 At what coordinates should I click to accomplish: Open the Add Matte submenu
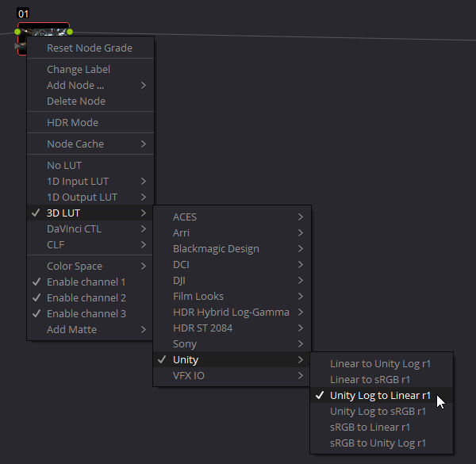90,330
